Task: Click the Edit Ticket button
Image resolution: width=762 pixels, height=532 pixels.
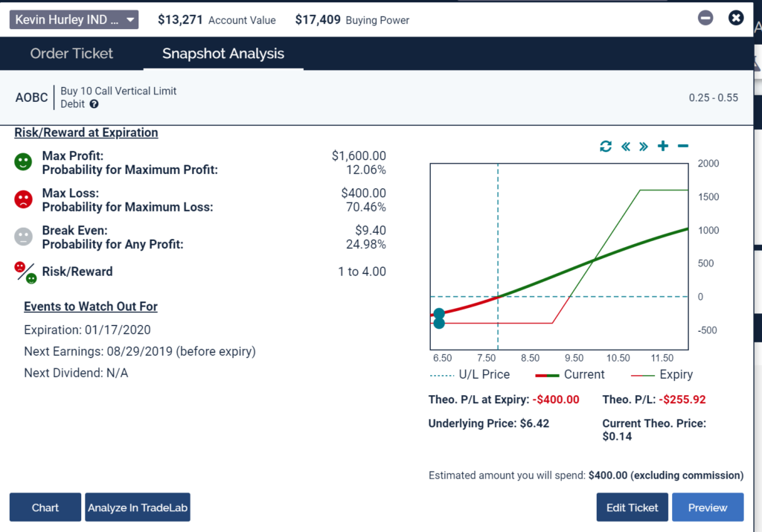Action: (x=632, y=507)
